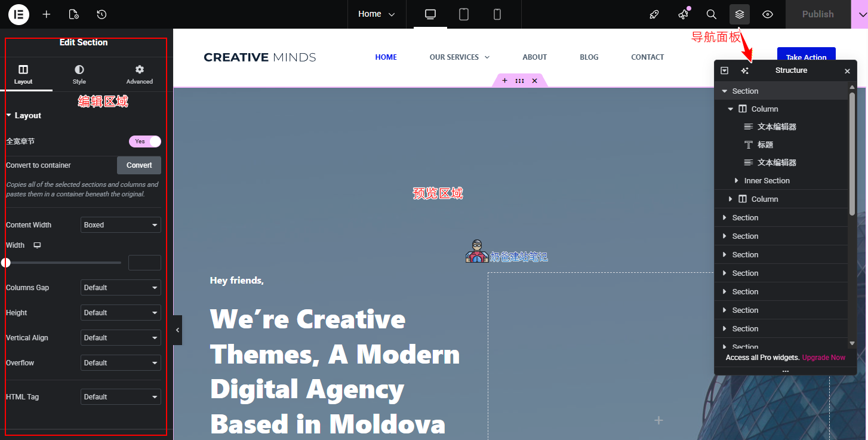
Task: Switch to mobile preview mode
Action: 497,14
